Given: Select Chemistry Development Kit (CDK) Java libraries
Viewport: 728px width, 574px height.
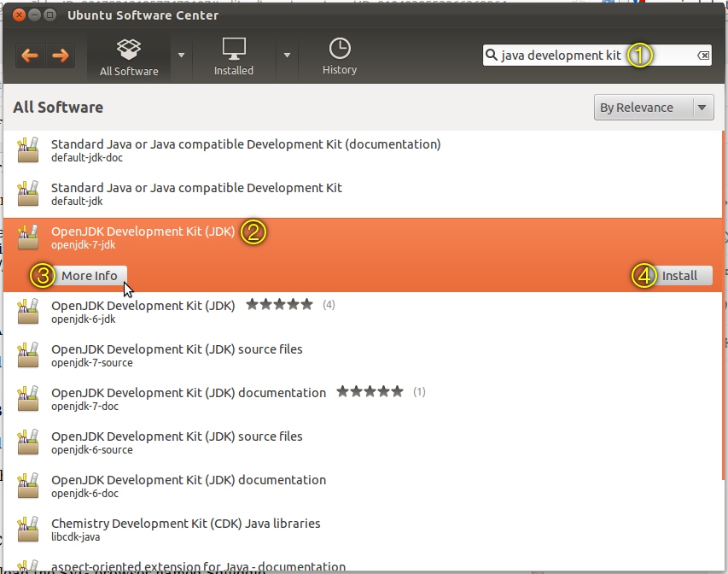Looking at the screenshot, I should point(363,530).
